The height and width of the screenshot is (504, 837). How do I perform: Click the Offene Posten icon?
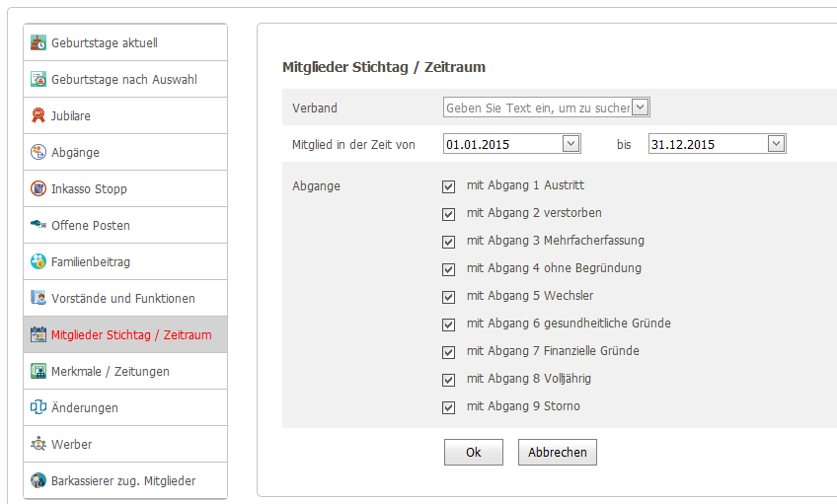tap(38, 225)
